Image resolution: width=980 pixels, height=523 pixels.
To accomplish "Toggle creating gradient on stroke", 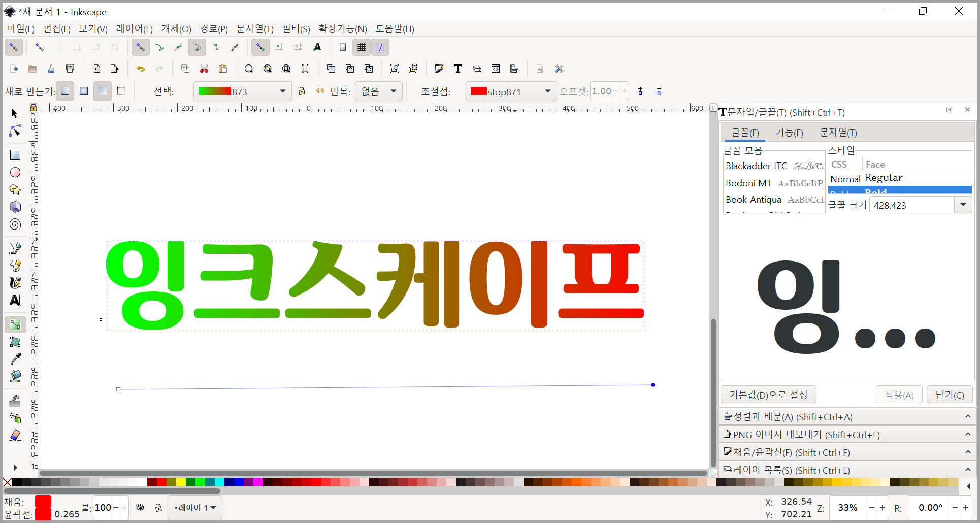I will 121,91.
